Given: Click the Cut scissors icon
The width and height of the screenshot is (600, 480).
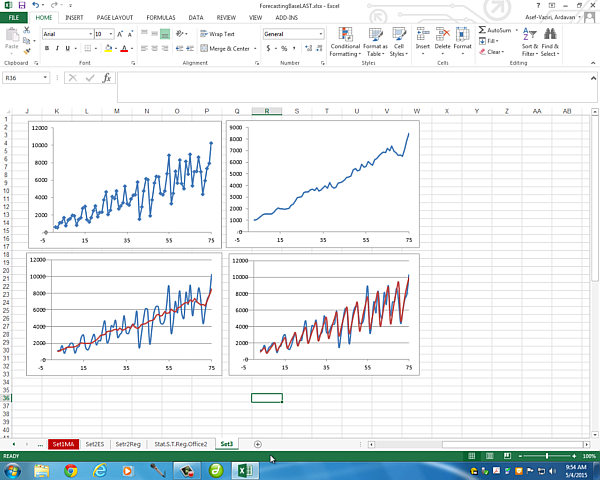Looking at the screenshot, I should [26, 30].
